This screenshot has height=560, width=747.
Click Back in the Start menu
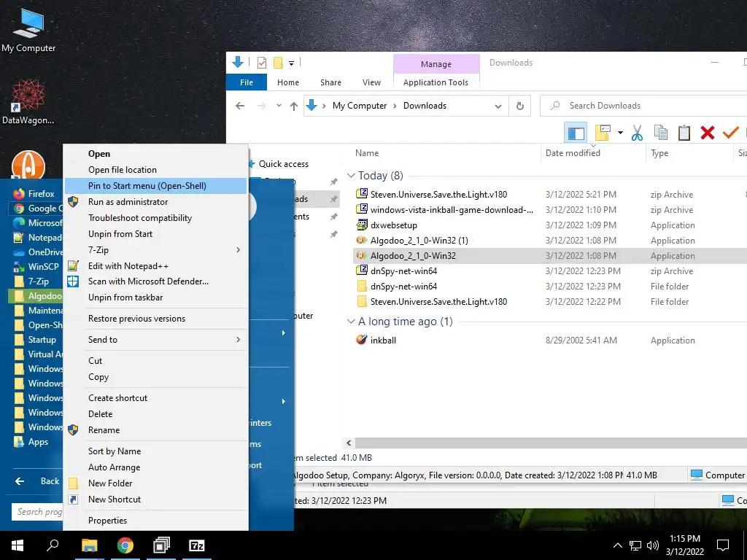(x=37, y=481)
